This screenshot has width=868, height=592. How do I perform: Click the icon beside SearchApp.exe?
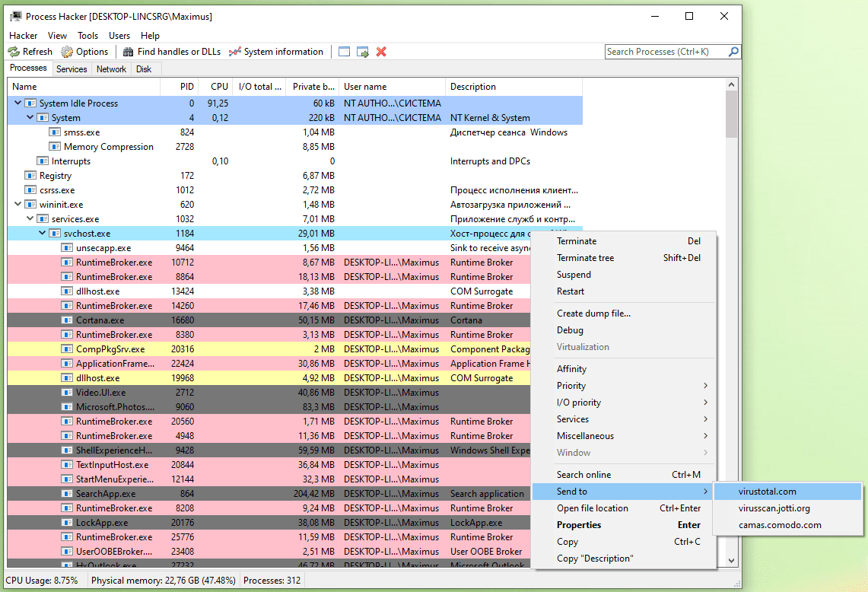coord(67,493)
